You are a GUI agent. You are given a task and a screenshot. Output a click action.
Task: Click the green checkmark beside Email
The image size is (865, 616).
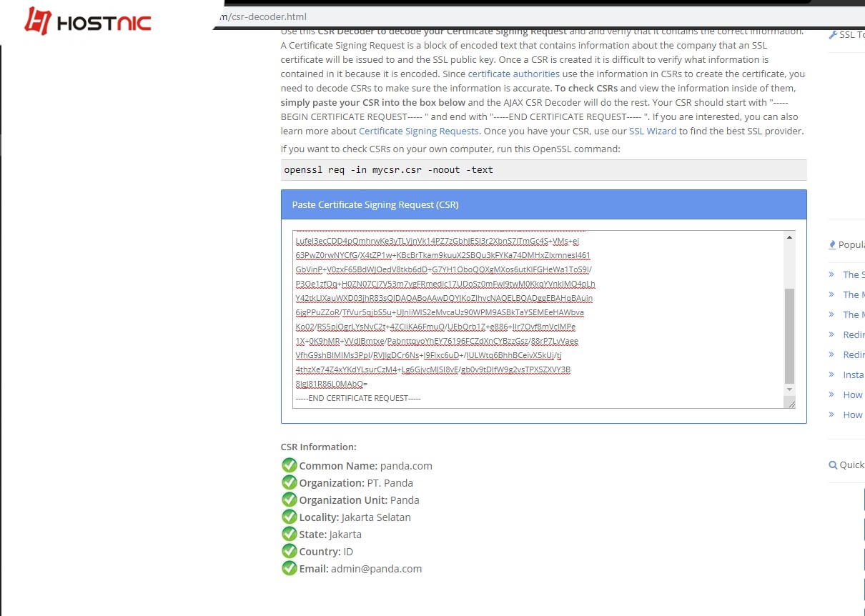pos(289,567)
